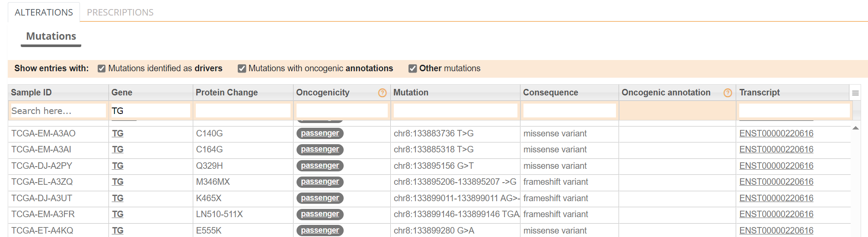Disable the Other mutations checkbox
Screen dimensions: 868x237
coord(413,69)
